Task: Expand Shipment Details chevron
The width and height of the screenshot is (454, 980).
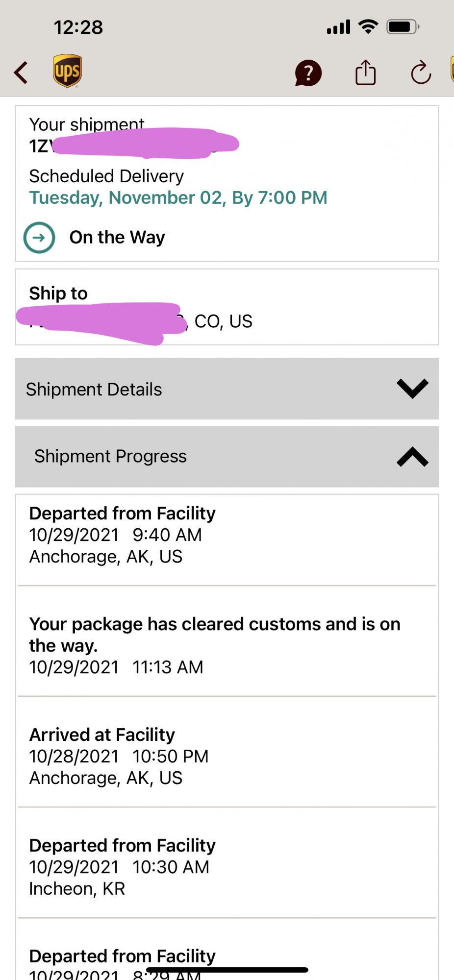Action: (412, 389)
